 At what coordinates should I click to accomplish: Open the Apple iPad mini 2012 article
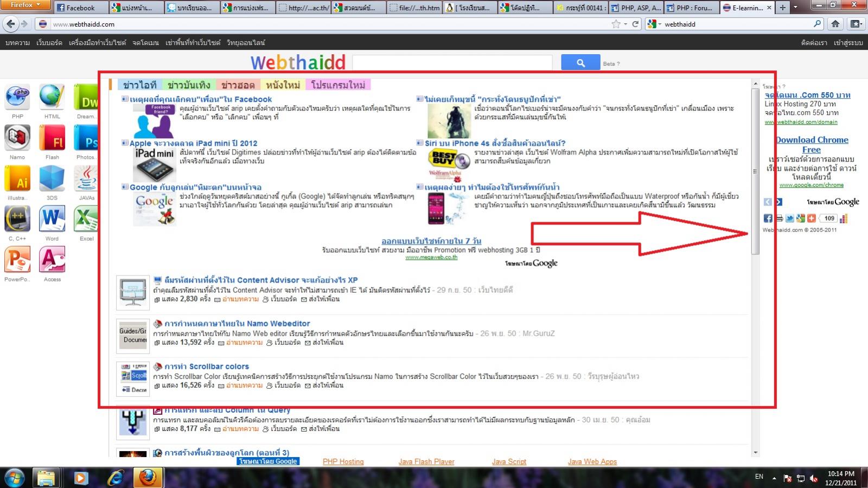[193, 143]
